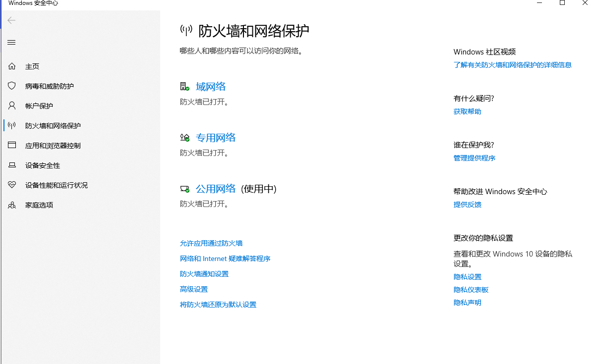Image resolution: width=596 pixels, height=364 pixels.
Task: Click the heart icon for 设备性能和运行状况
Action: click(12, 185)
